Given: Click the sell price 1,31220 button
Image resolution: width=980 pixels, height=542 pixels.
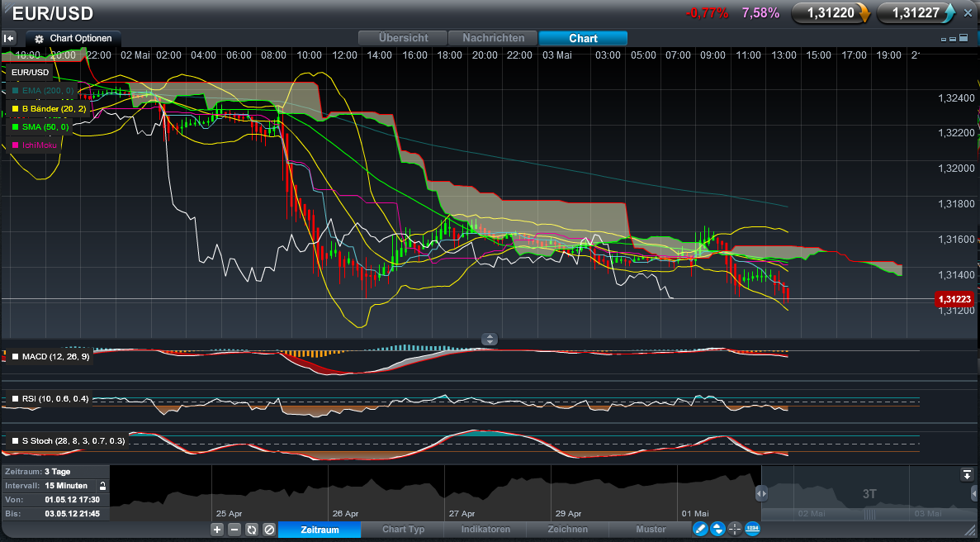Looking at the screenshot, I should tap(831, 12).
